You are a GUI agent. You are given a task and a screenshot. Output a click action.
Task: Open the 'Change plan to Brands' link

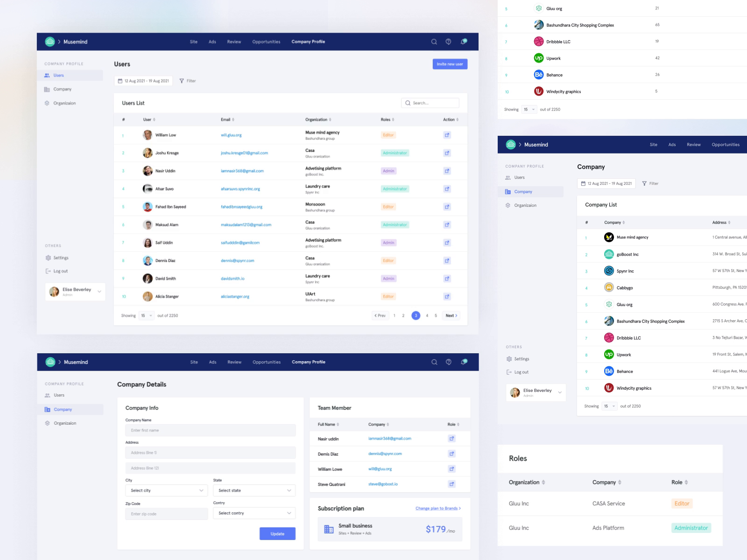(x=437, y=508)
